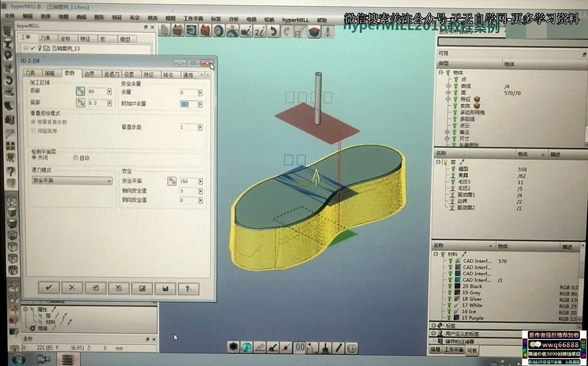Click the pick button beside 顶部 value
Viewport: 588px width, 366px height.
coord(80,91)
